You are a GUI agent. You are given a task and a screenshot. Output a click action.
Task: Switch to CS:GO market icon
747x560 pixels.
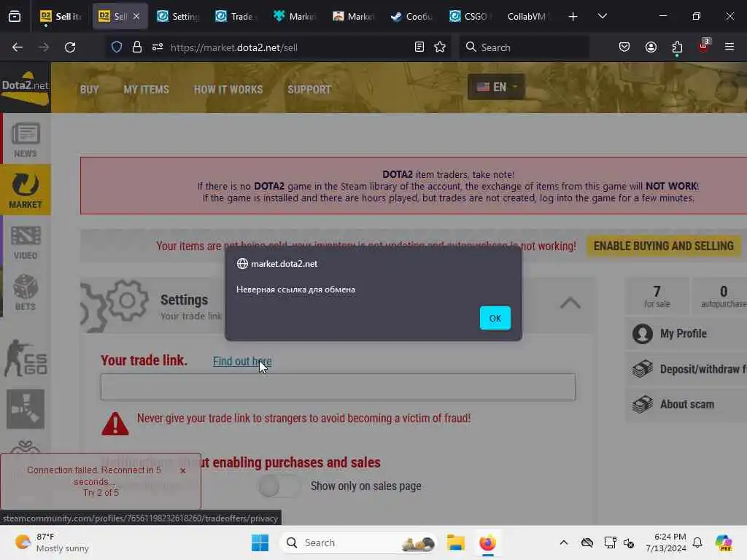tap(26, 358)
